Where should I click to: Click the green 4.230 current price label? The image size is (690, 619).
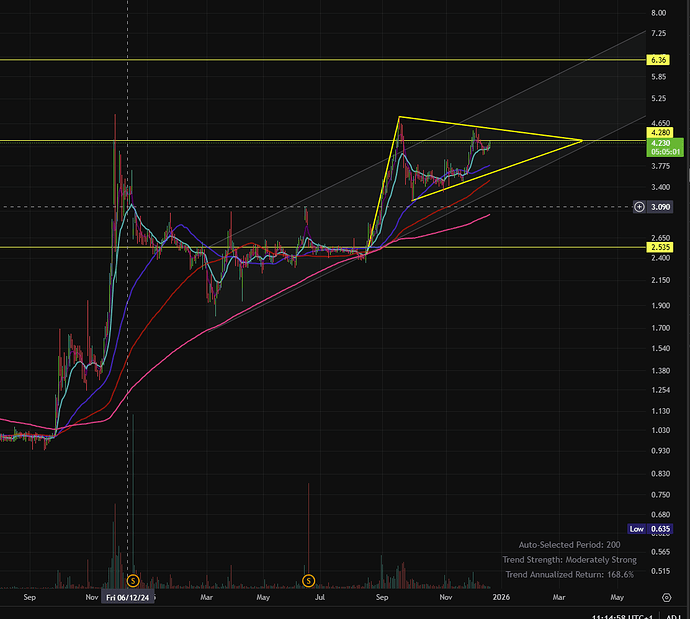tap(659, 149)
